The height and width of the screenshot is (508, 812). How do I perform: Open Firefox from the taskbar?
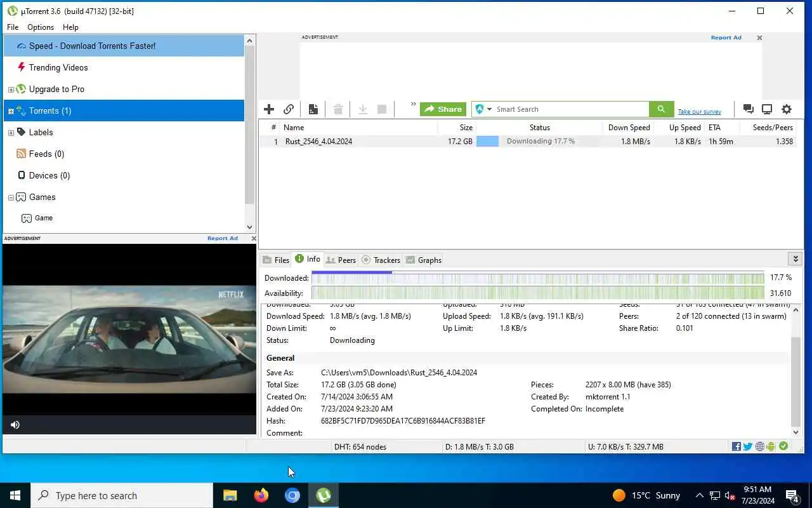click(x=261, y=495)
